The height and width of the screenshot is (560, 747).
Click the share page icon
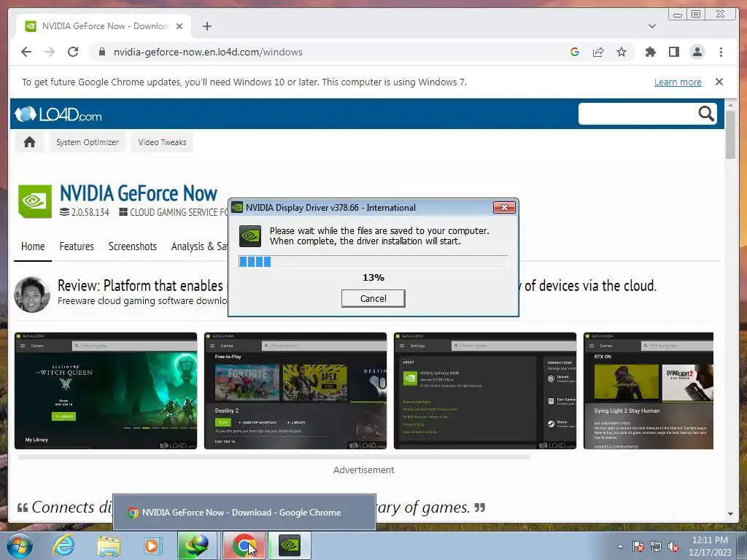598,52
